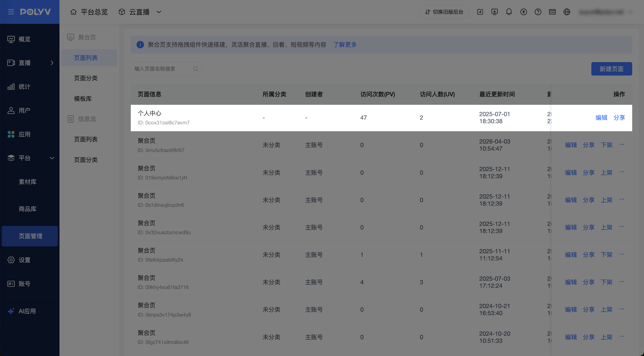Click the date 2026-04-03 10:54:47
The height and width of the screenshot is (356, 644).
click(495, 145)
